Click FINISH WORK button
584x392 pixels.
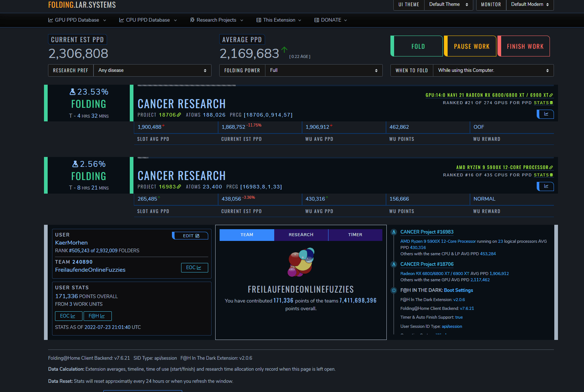click(524, 46)
